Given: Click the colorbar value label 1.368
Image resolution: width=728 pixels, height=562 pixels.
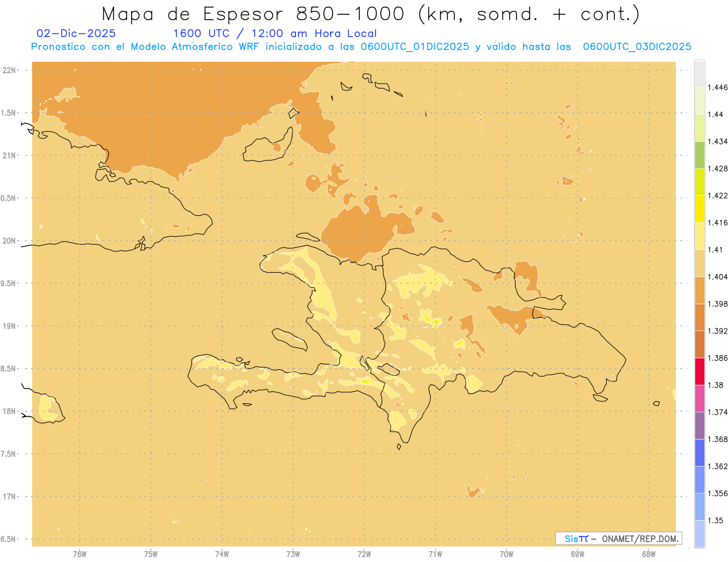Looking at the screenshot, I should [x=717, y=440].
